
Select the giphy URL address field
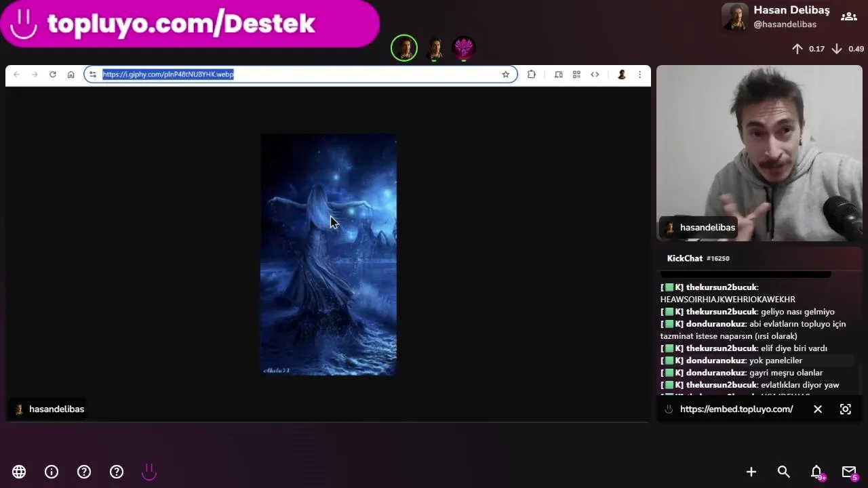[x=300, y=75]
